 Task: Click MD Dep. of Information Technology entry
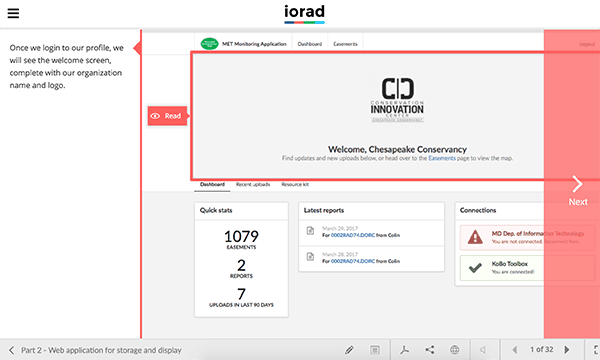point(527,238)
